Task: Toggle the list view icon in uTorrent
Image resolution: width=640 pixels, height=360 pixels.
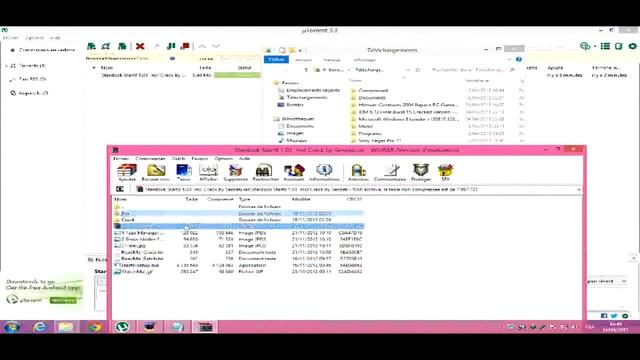Action: [605, 46]
